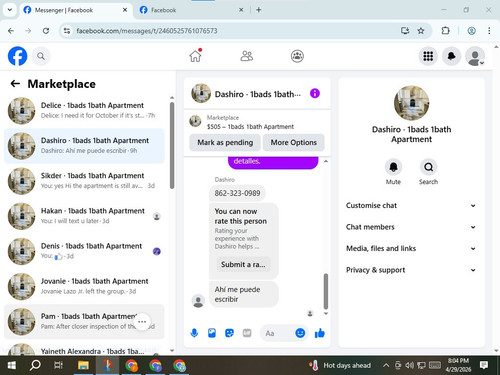Choose a GIF from GIF icon

pyautogui.click(x=247, y=333)
